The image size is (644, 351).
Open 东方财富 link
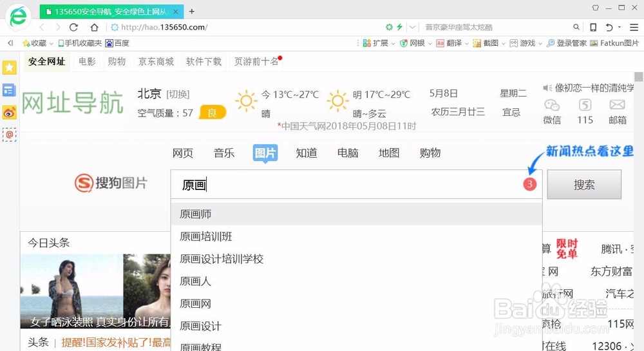tap(611, 271)
